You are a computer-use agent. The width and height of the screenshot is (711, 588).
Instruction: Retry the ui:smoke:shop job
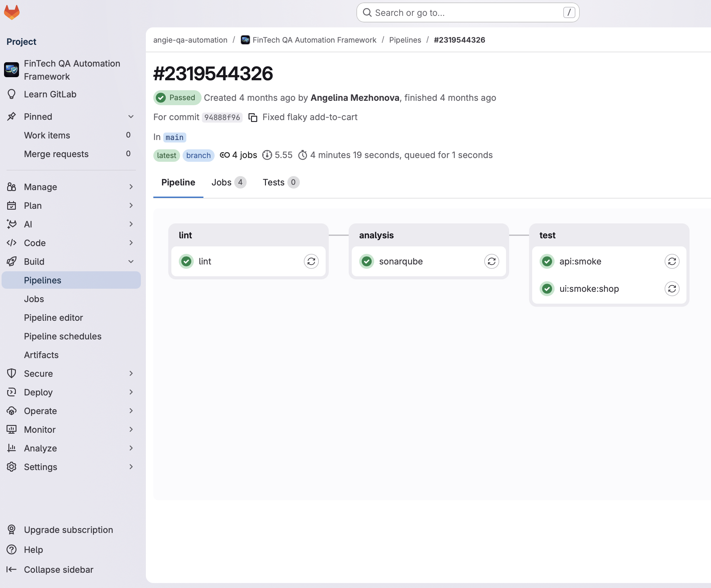point(672,289)
